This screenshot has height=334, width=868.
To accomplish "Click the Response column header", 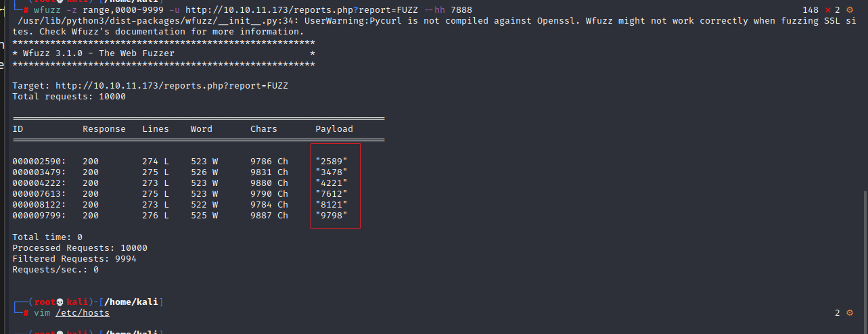I will [x=104, y=129].
